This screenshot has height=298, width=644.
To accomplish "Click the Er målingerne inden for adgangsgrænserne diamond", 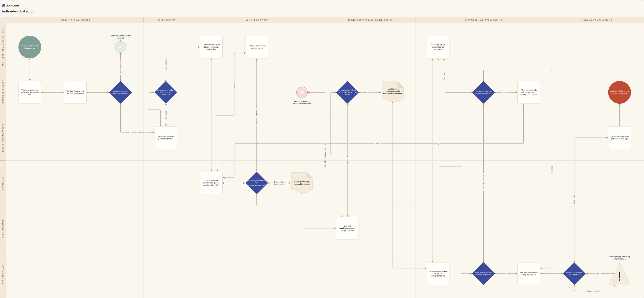I will pyautogui.click(x=256, y=183).
